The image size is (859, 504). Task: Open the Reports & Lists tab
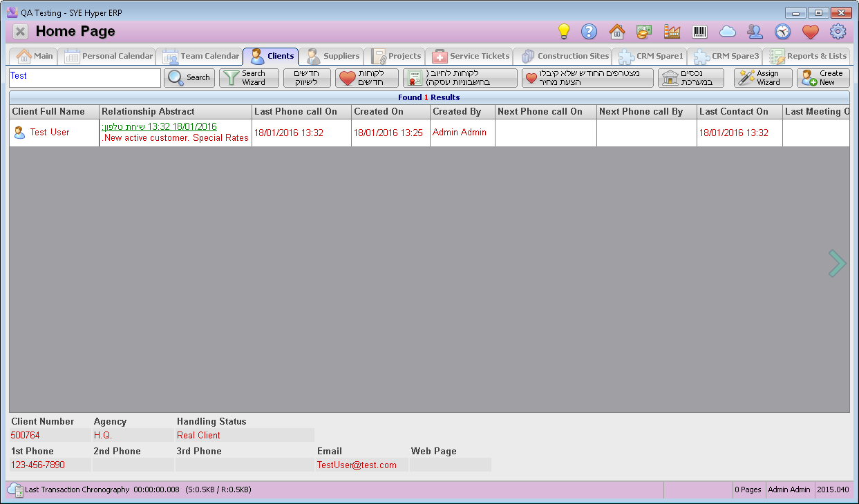pyautogui.click(x=808, y=56)
